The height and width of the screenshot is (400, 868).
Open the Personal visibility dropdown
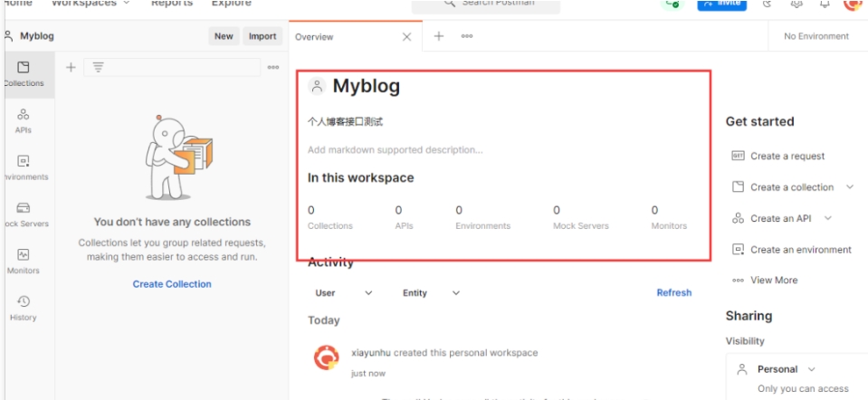click(x=786, y=369)
